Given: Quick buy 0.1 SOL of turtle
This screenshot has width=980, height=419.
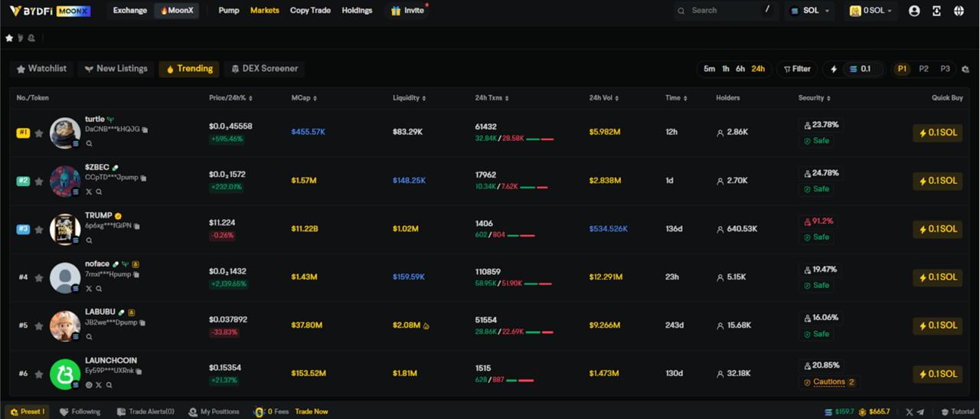Looking at the screenshot, I should (x=938, y=133).
